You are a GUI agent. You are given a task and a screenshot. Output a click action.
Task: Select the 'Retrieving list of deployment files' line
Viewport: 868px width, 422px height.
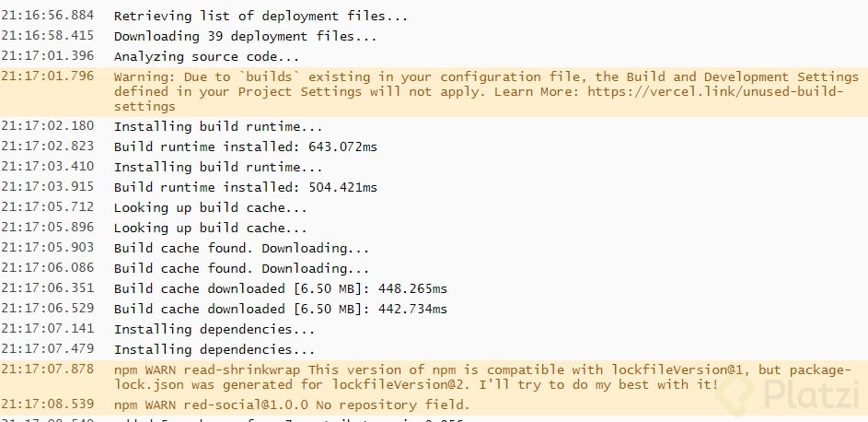pos(260,16)
